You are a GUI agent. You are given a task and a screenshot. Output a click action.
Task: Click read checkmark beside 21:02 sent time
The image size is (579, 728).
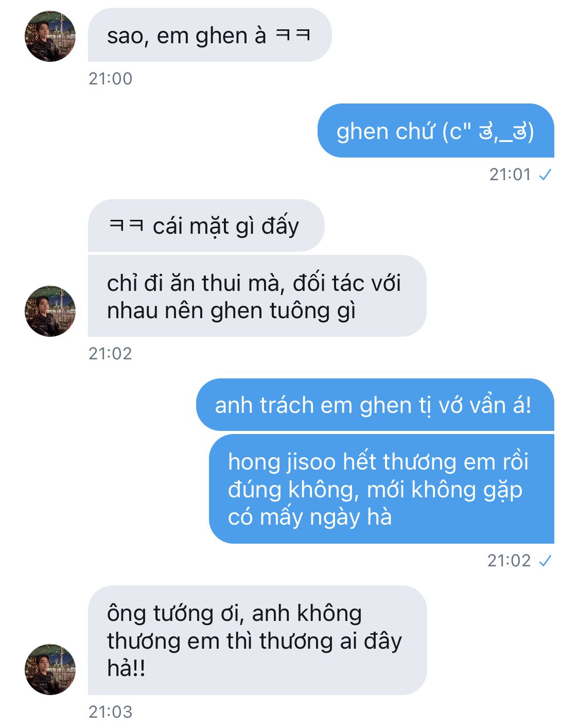(x=545, y=561)
